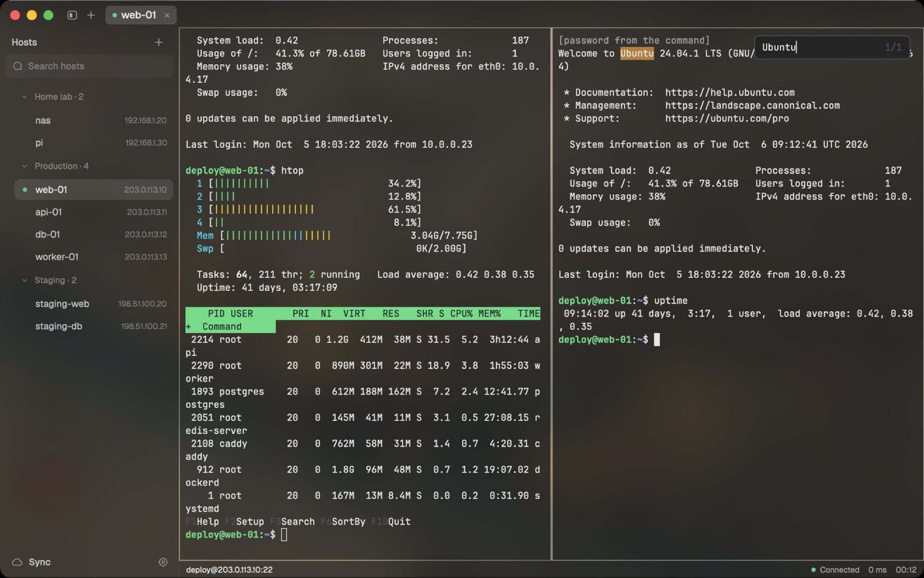Connect to api-01 host
Screen dimensions: 924x578
[x=93, y=212]
